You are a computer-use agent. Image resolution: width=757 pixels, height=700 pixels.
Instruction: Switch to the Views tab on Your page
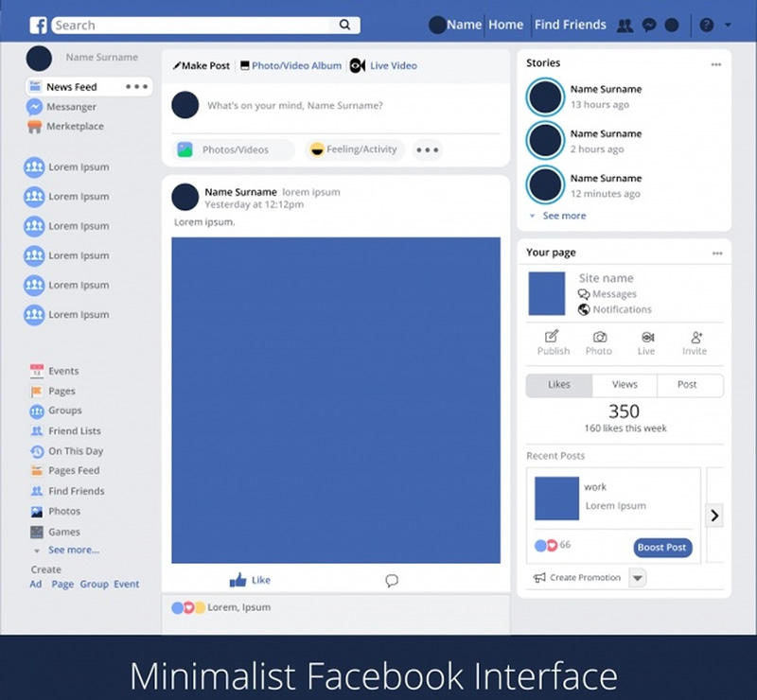(624, 385)
